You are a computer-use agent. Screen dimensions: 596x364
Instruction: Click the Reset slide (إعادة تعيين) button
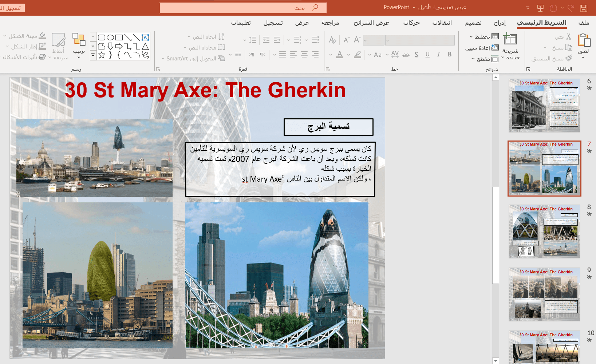pyautogui.click(x=482, y=48)
